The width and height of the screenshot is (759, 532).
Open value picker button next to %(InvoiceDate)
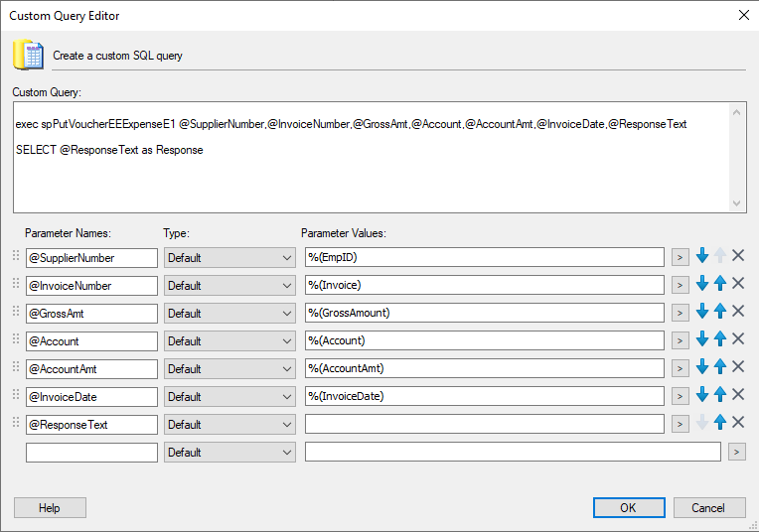coord(680,396)
